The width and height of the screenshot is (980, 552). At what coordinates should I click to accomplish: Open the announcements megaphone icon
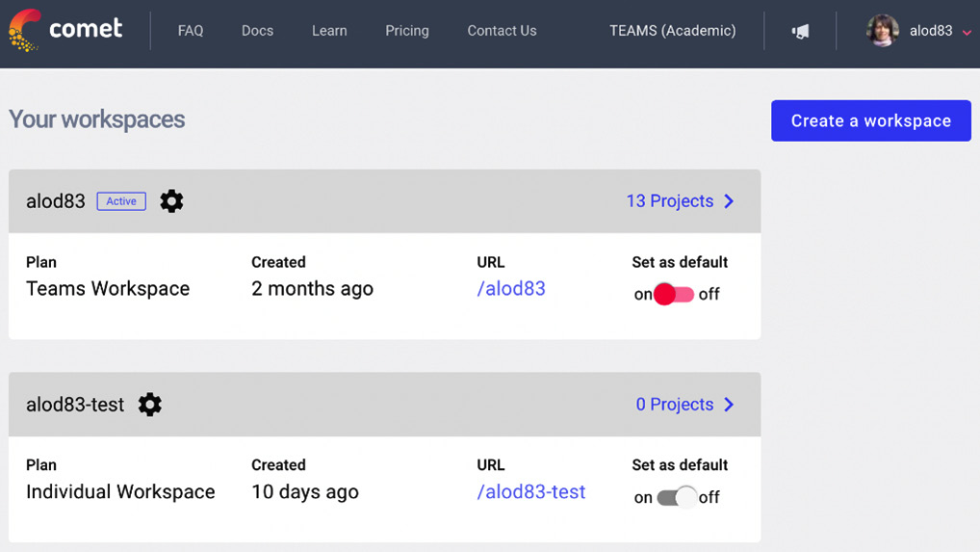[x=800, y=31]
